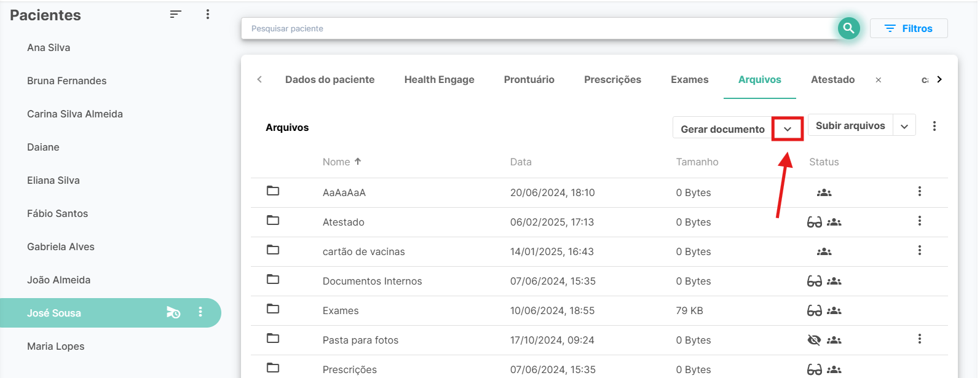Click the Subir arquivos button
The image size is (980, 378).
(850, 125)
